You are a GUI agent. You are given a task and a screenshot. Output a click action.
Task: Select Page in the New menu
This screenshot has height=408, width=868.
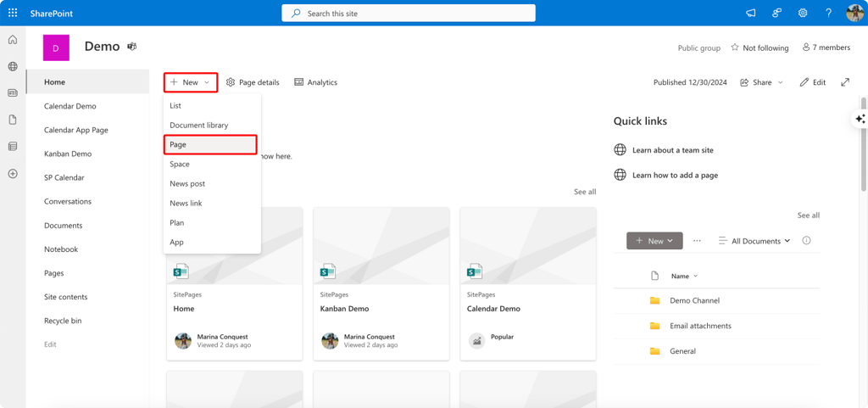(210, 144)
